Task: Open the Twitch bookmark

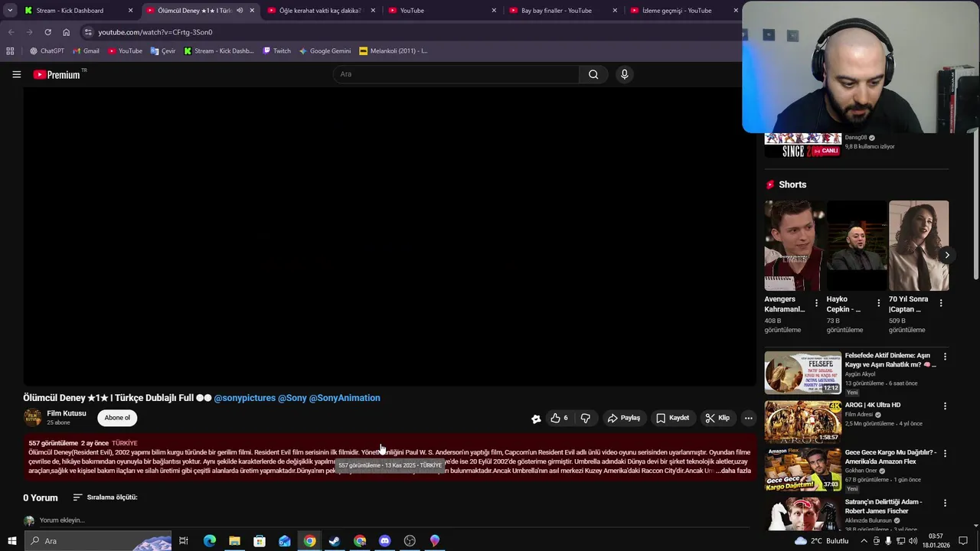Action: coord(276,51)
